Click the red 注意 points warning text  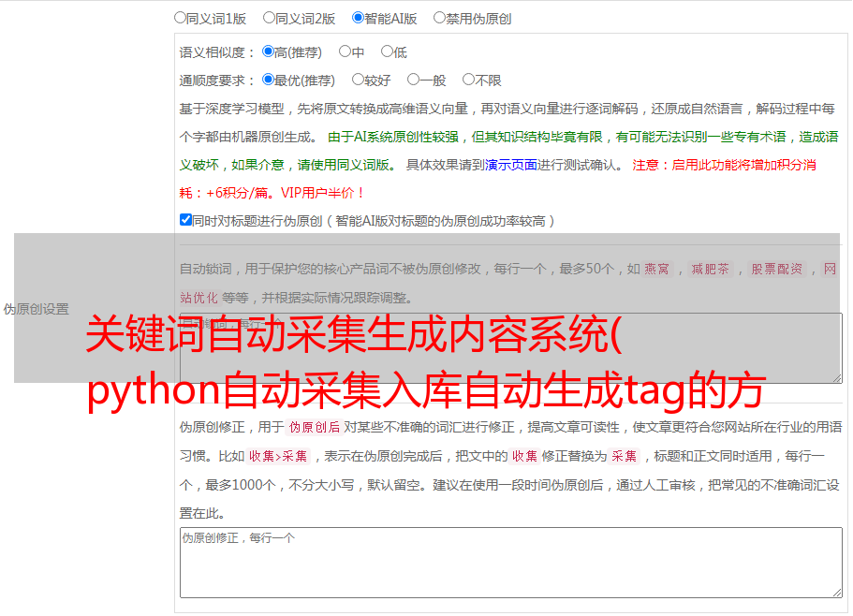(x=498, y=179)
